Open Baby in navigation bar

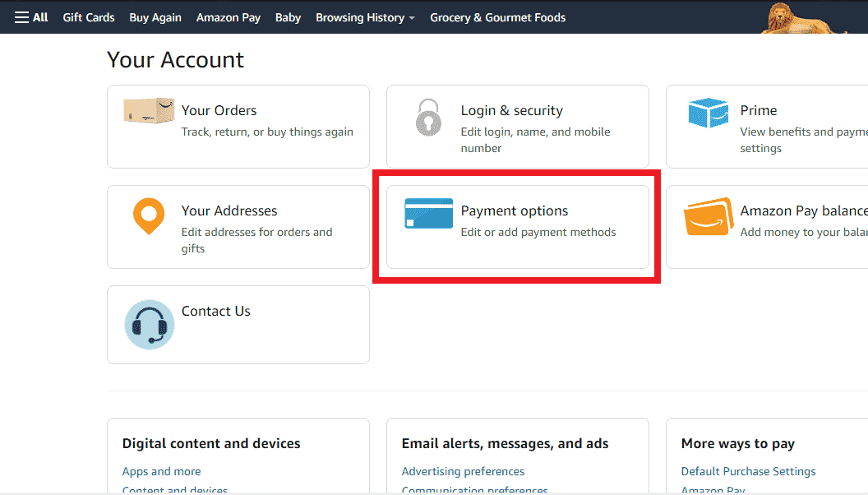(x=288, y=17)
